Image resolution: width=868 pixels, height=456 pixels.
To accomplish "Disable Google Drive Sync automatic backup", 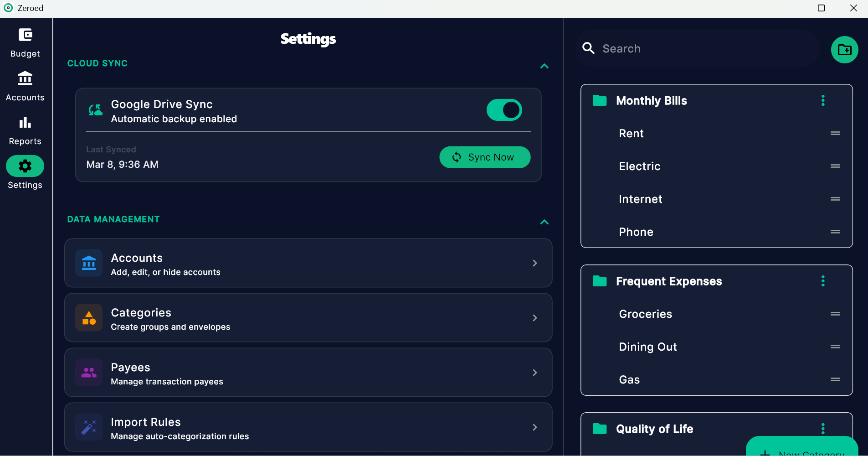I will (x=503, y=110).
